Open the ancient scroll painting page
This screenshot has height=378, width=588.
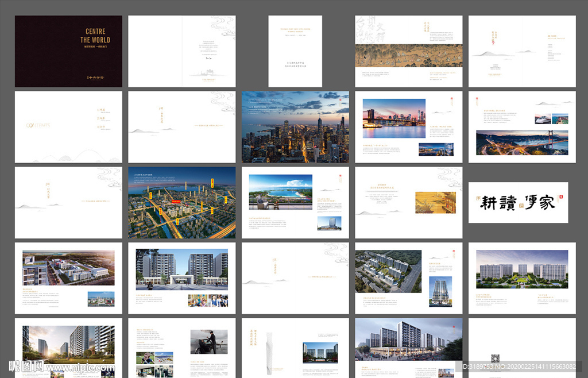(408, 56)
